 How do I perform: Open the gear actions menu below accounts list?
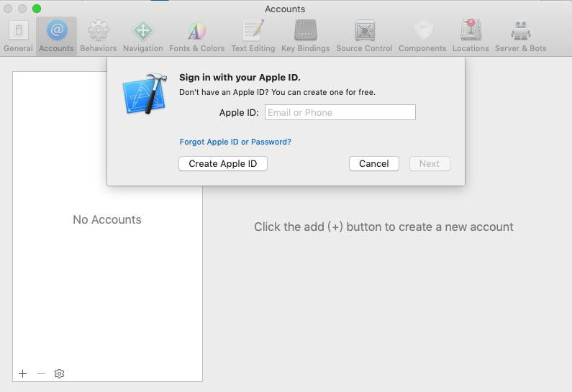click(x=59, y=373)
